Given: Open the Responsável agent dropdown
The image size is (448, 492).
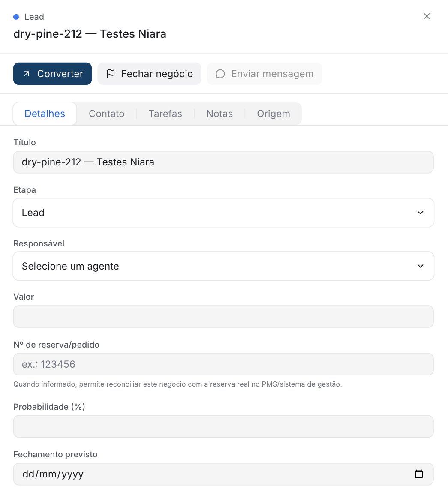Looking at the screenshot, I should pos(223,266).
